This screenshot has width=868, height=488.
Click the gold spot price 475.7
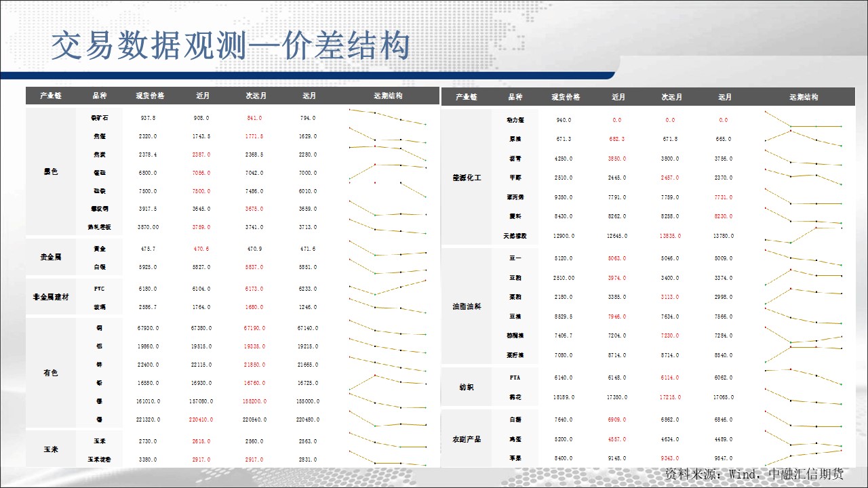[148, 249]
